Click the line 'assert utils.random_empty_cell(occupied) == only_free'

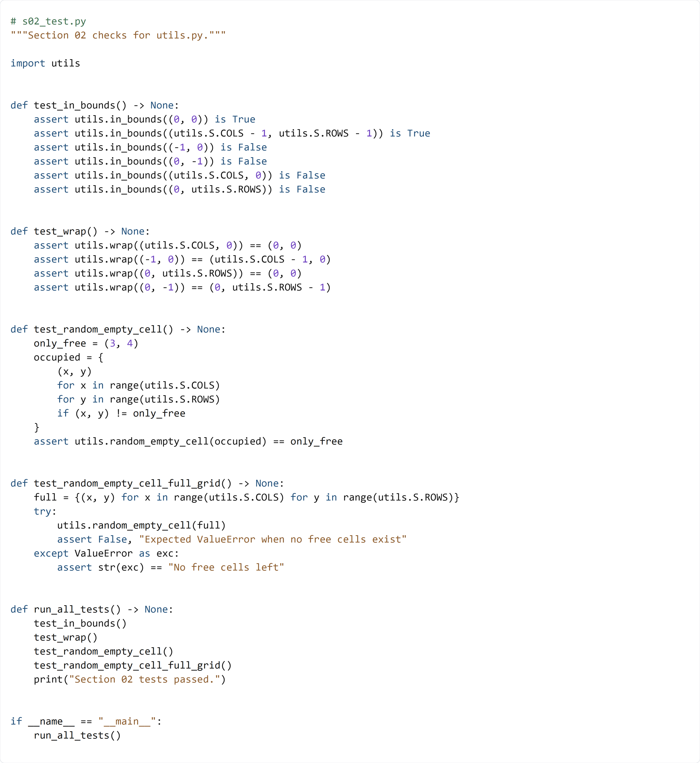click(x=188, y=442)
